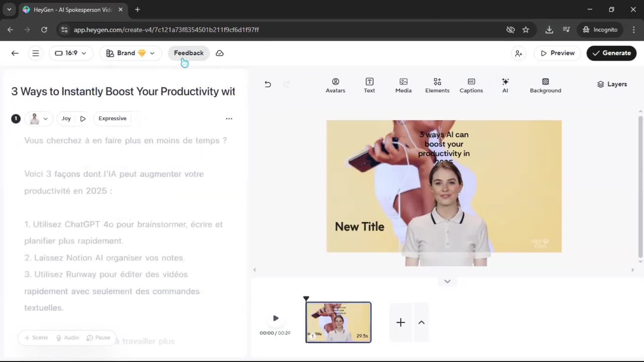Click the undo arrow icon

(x=268, y=84)
